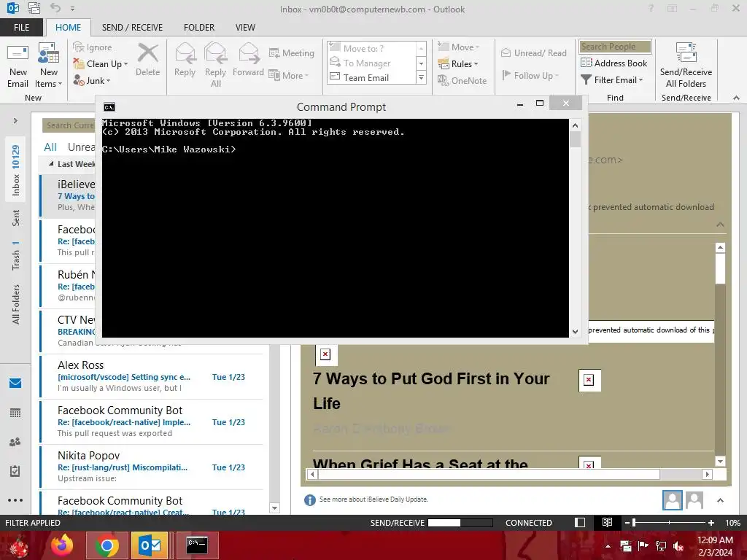The width and height of the screenshot is (747, 560).
Task: Toggle Unread/Read status
Action: pos(533,52)
